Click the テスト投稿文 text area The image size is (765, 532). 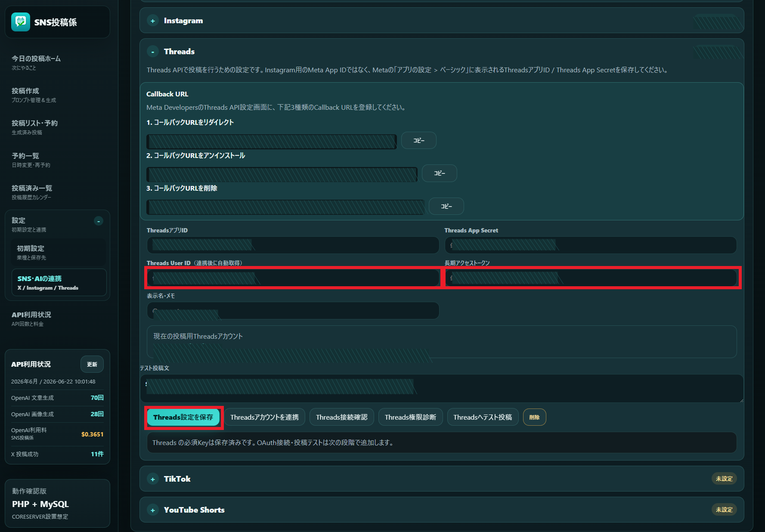(x=442, y=388)
